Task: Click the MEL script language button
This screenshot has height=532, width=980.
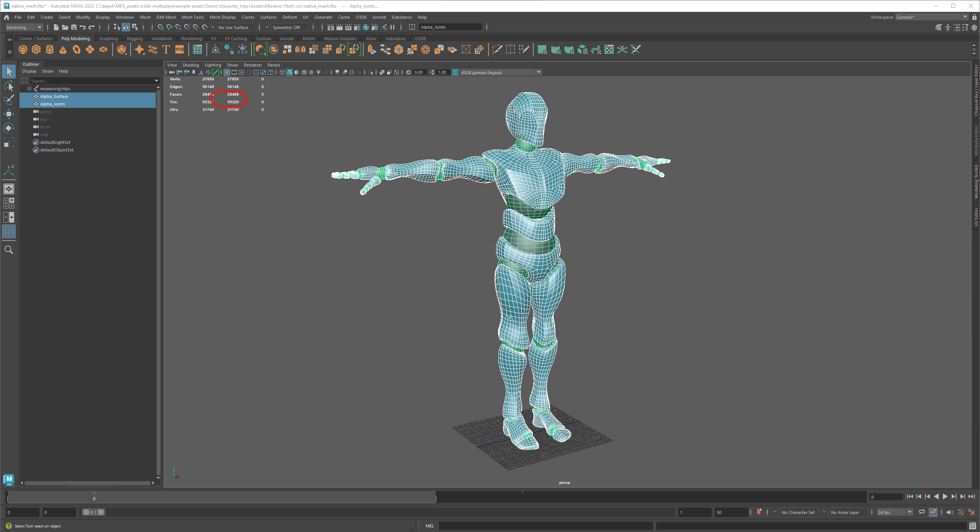Action: [x=430, y=526]
